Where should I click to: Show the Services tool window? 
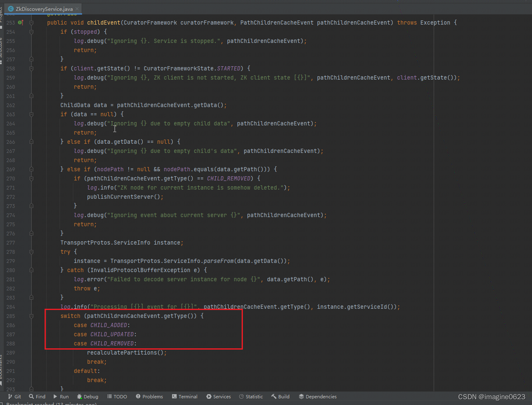pyautogui.click(x=218, y=397)
